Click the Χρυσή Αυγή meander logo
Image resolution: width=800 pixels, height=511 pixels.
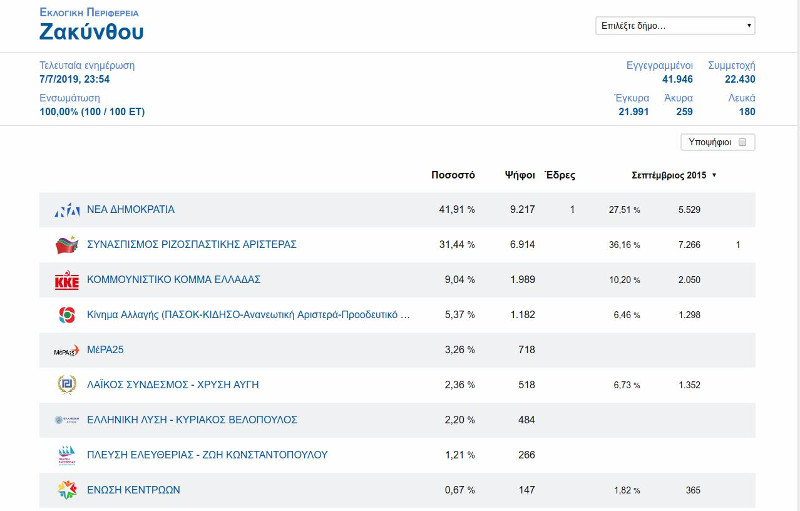[x=67, y=385]
